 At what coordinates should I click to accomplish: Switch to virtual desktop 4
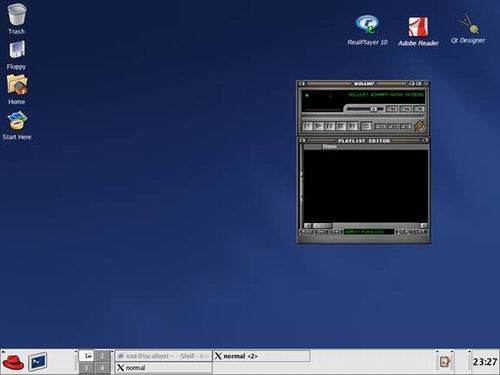(102, 368)
